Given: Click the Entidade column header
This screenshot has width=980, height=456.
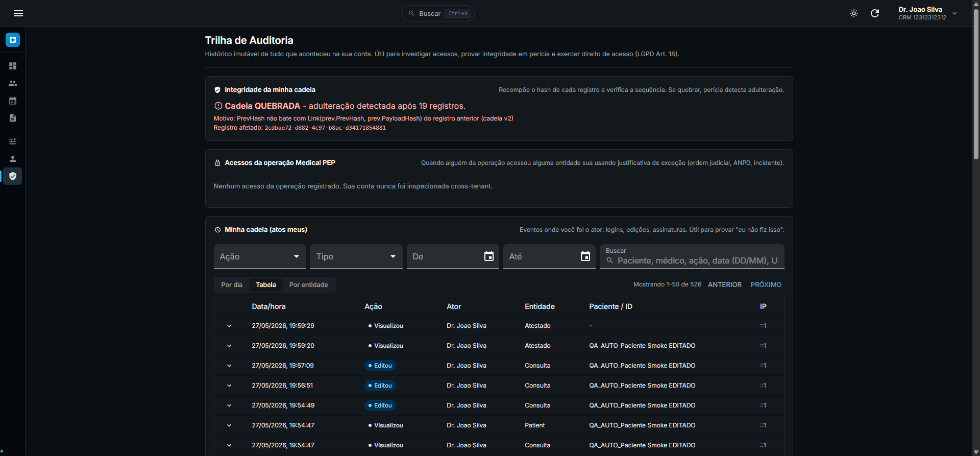Looking at the screenshot, I should (x=540, y=306).
